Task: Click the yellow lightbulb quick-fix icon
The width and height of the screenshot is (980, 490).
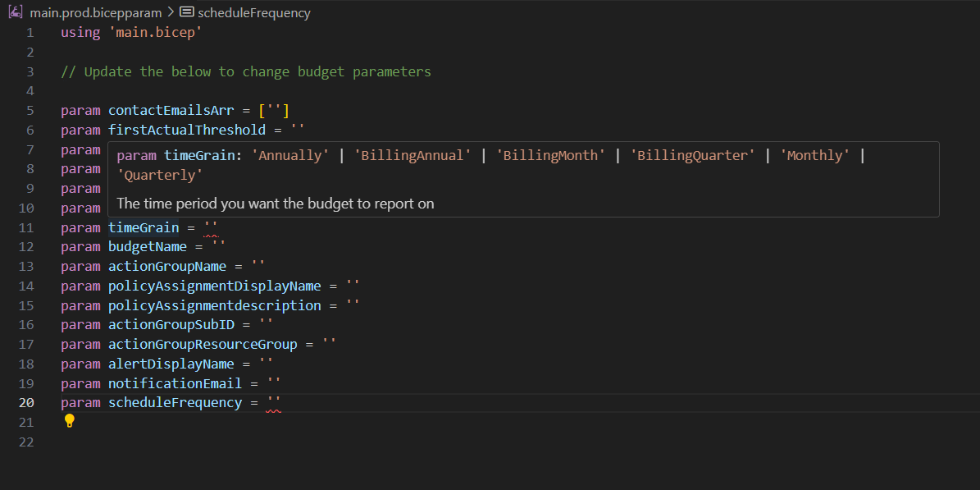Action: click(x=70, y=420)
